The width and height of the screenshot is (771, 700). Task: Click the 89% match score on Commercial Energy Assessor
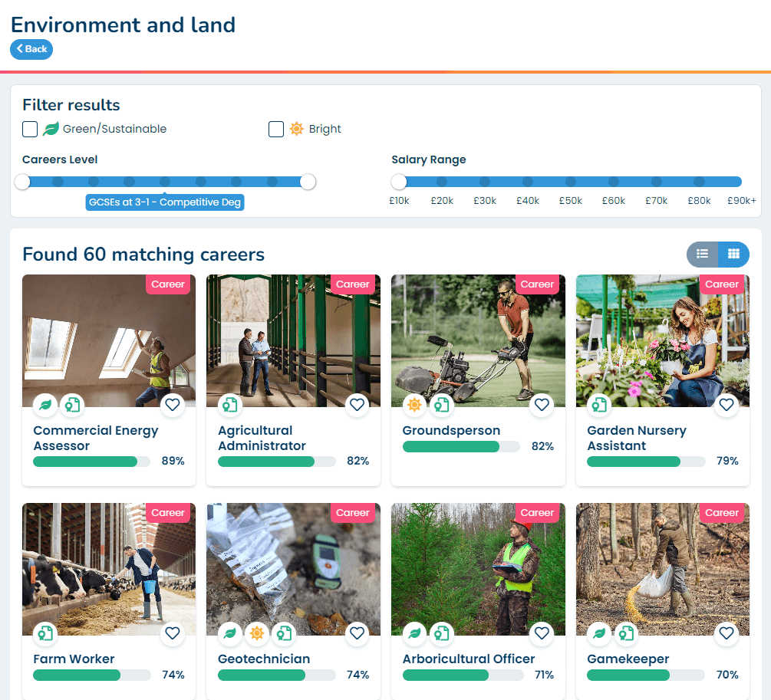pos(173,461)
